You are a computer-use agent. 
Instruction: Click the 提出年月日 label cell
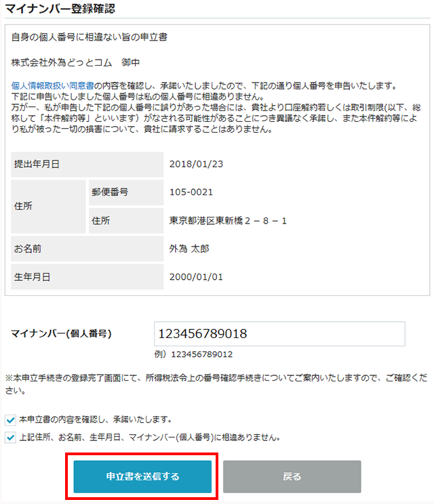[87, 164]
